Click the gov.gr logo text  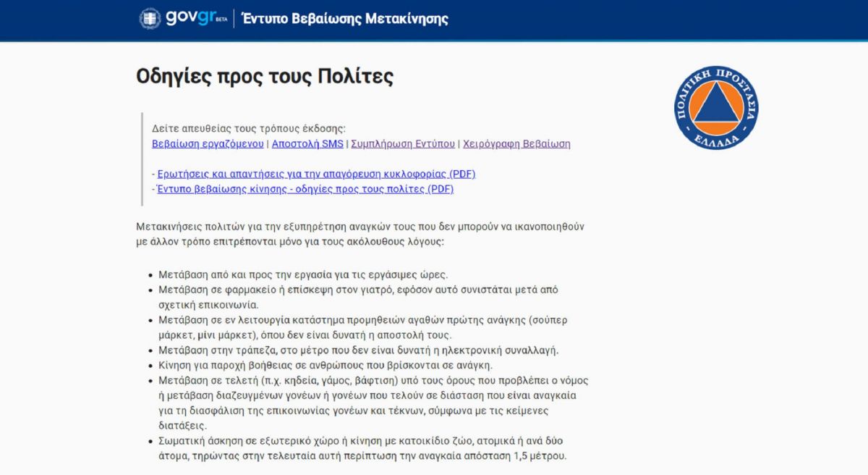(190, 17)
